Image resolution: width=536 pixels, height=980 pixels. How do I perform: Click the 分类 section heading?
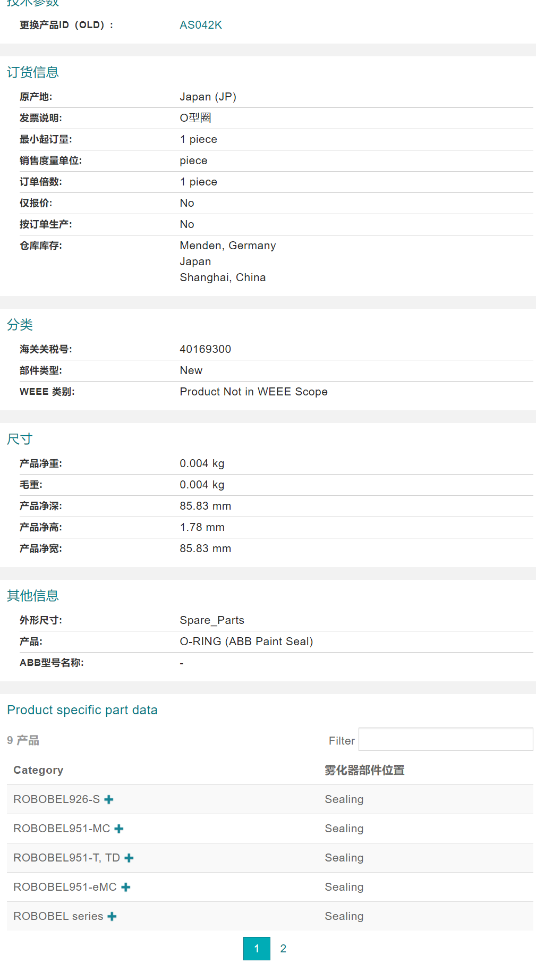(x=20, y=325)
